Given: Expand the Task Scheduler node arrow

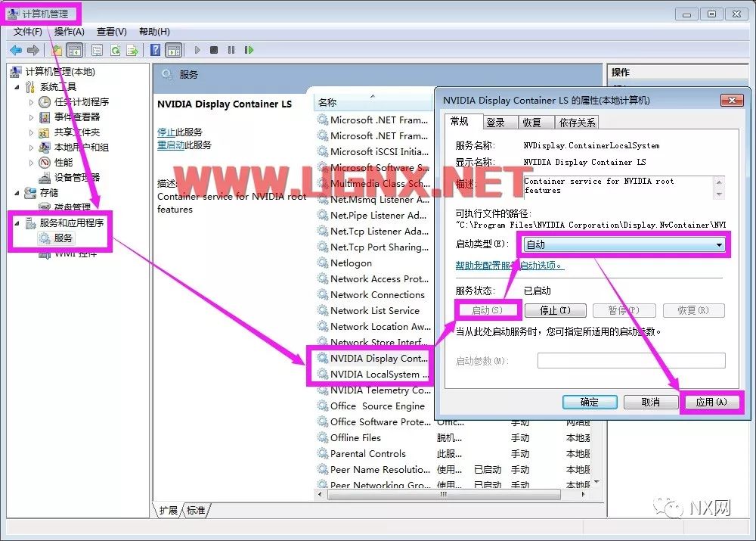Looking at the screenshot, I should click(x=31, y=102).
